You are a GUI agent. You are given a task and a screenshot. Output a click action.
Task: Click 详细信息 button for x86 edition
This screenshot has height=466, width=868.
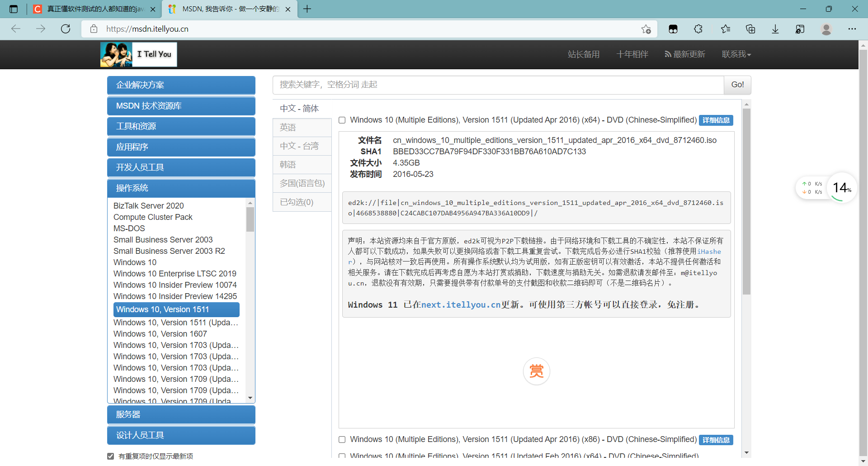[716, 440]
